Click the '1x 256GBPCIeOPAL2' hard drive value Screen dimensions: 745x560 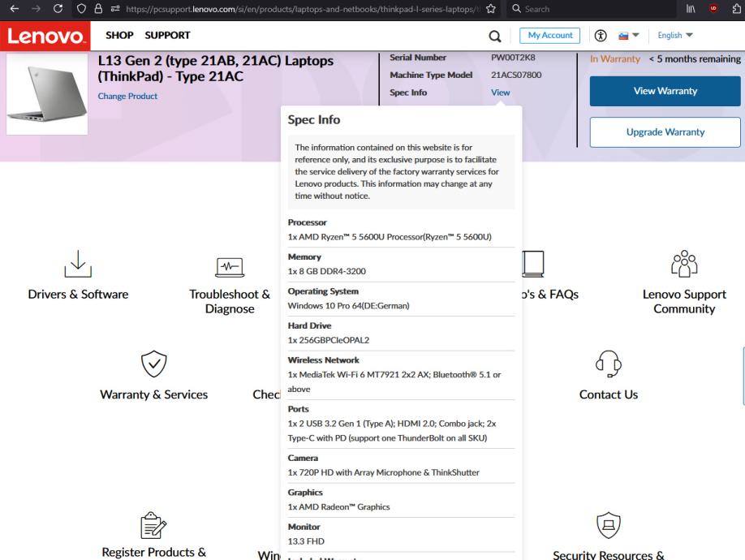coord(329,340)
